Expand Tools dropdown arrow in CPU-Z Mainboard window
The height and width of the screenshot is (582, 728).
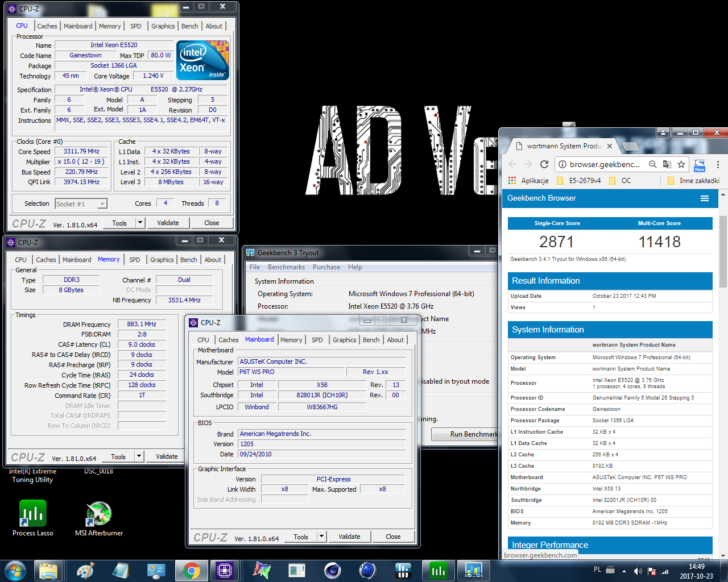click(321, 537)
